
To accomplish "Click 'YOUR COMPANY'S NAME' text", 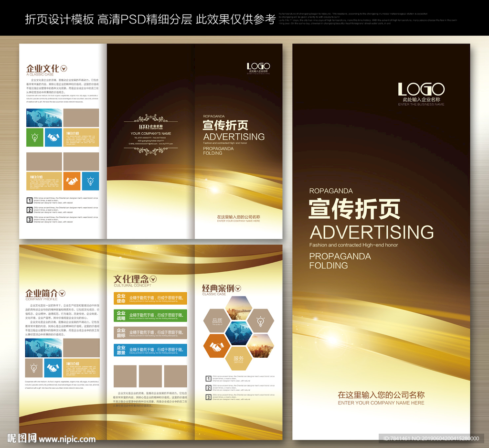I will point(151,134).
